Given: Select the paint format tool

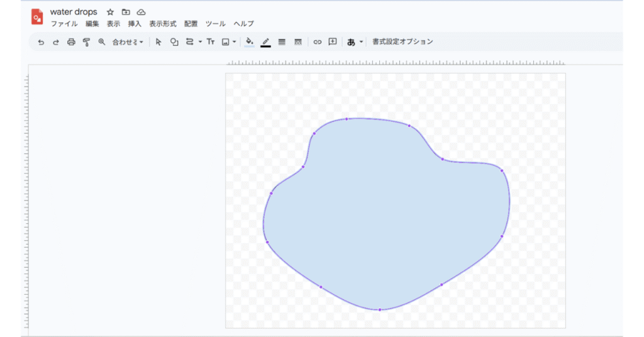Looking at the screenshot, I should click(86, 42).
